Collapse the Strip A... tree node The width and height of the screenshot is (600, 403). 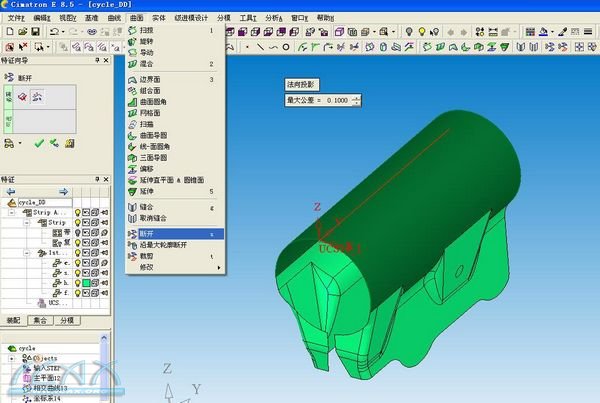(x=12, y=212)
